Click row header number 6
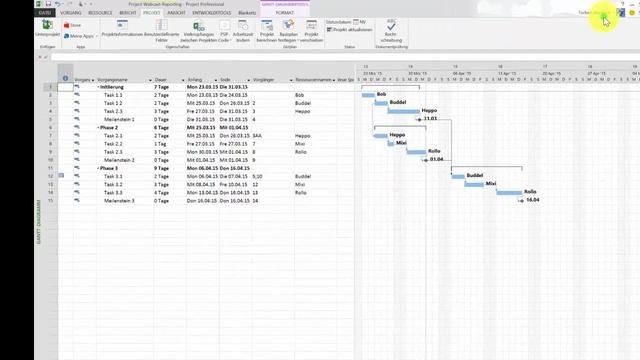Viewport: 640px width, 360px height. [51, 128]
